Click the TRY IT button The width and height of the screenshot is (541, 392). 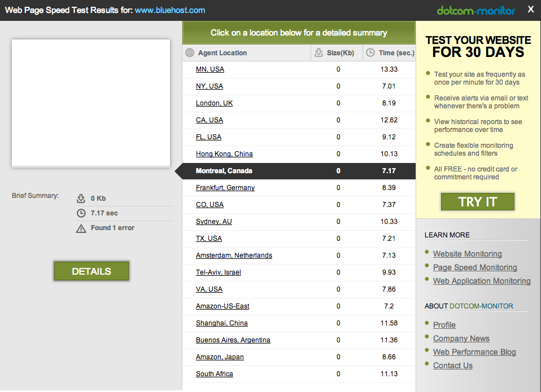(x=478, y=201)
